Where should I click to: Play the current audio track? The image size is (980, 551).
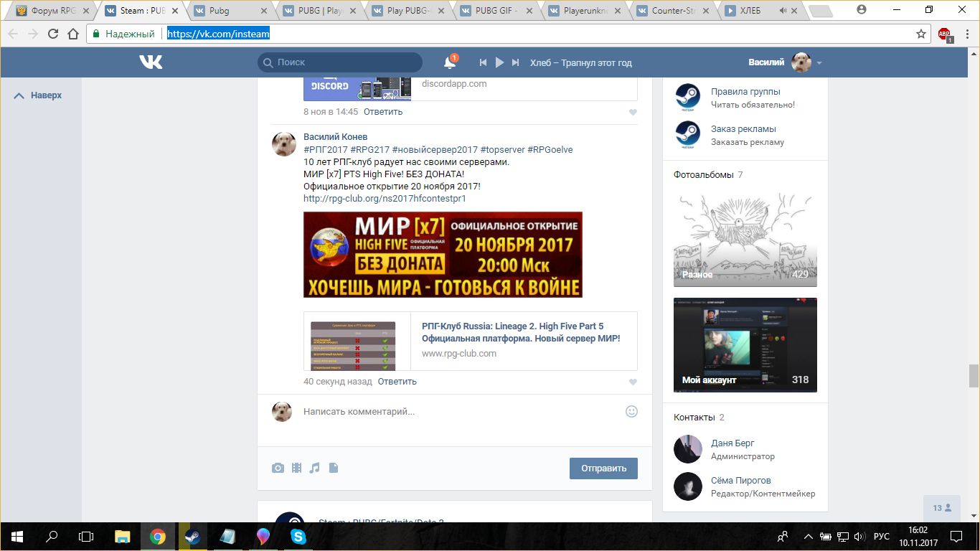point(499,63)
